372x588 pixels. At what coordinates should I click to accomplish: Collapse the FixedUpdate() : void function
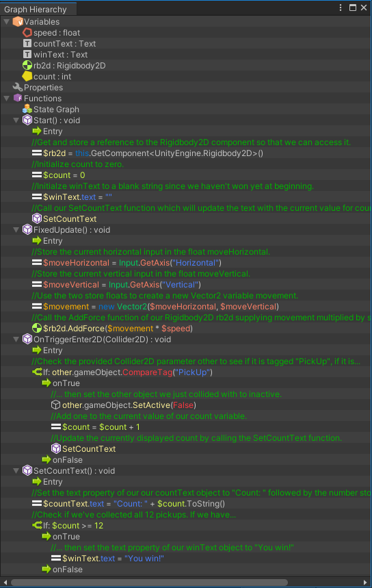[16, 230]
